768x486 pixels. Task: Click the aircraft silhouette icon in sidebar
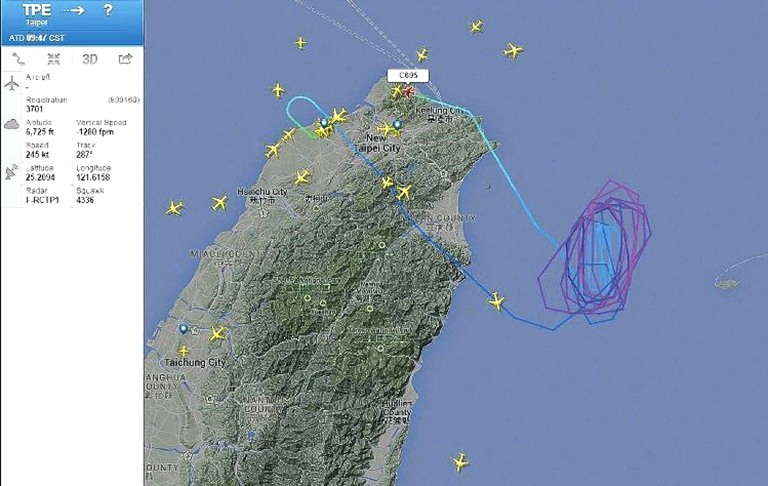click(x=12, y=84)
